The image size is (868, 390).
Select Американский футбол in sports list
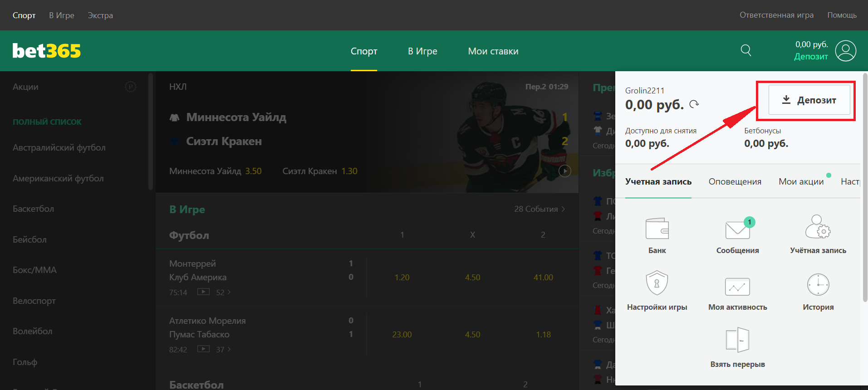(58, 178)
